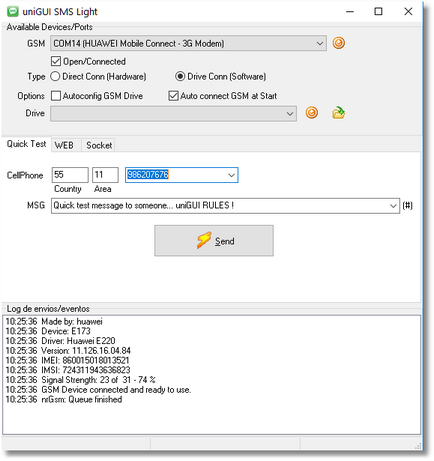Click the orange refresh icon next to GSM
434x461 pixels.
tap(338, 43)
